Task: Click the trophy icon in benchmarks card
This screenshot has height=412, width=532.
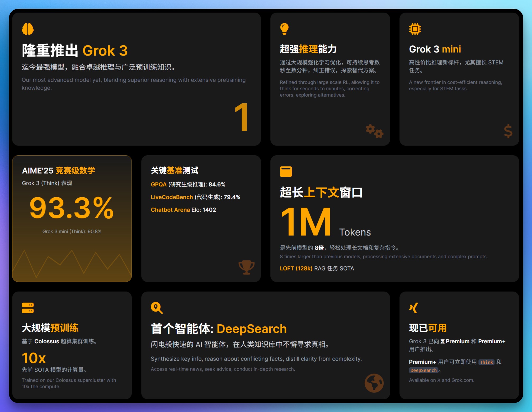Action: click(247, 267)
